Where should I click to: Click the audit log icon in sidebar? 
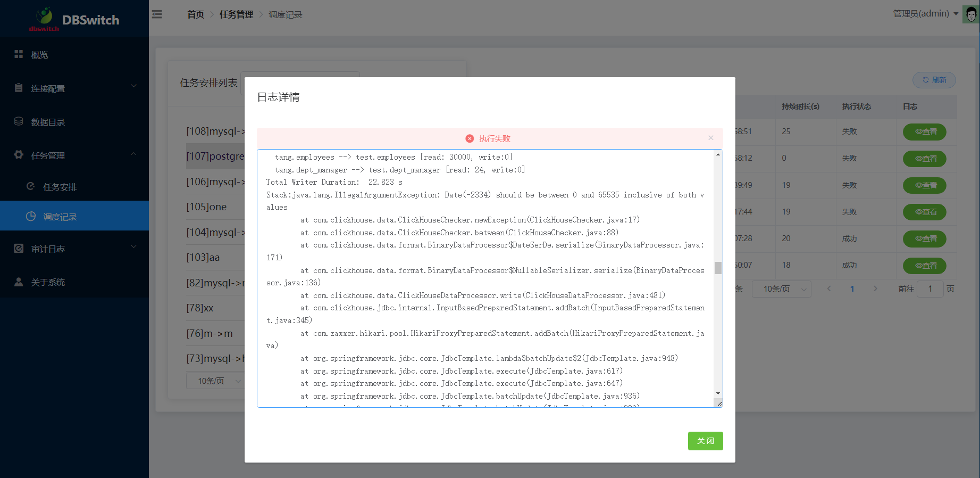point(19,248)
